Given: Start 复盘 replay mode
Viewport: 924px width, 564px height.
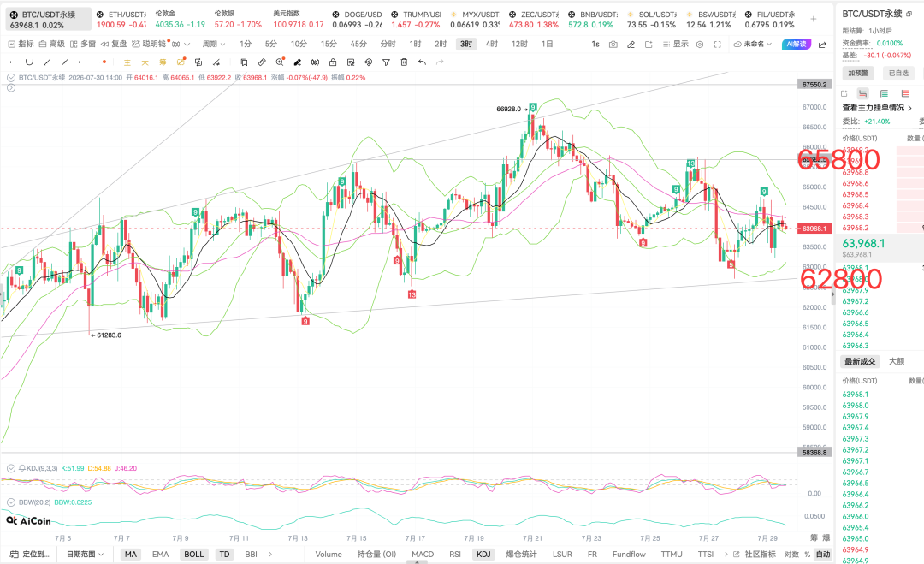Looking at the screenshot, I should [114, 45].
